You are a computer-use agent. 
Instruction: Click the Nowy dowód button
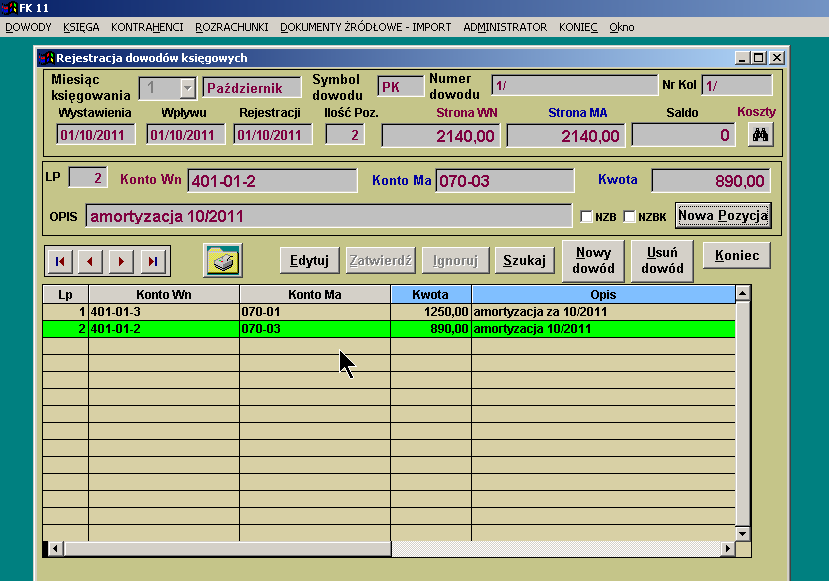(593, 261)
